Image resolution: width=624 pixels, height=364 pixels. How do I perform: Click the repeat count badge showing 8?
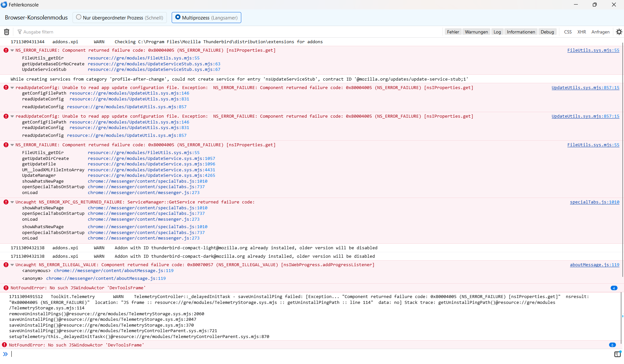pyautogui.click(x=612, y=345)
